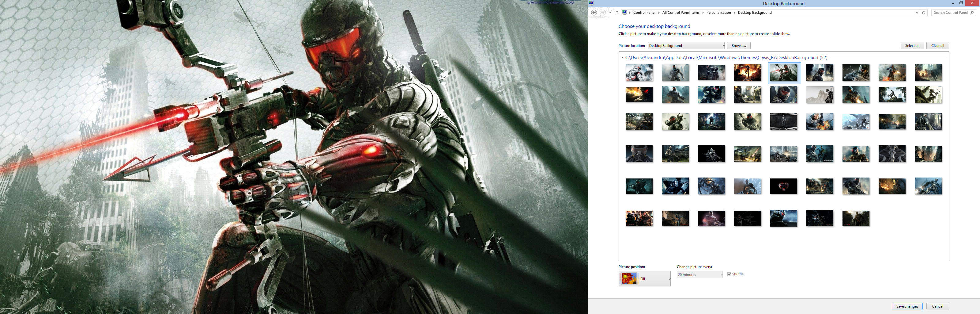Screen dimensions: 980x314
Task: Click the folder path header ending '(52)'
Action: [726, 58]
